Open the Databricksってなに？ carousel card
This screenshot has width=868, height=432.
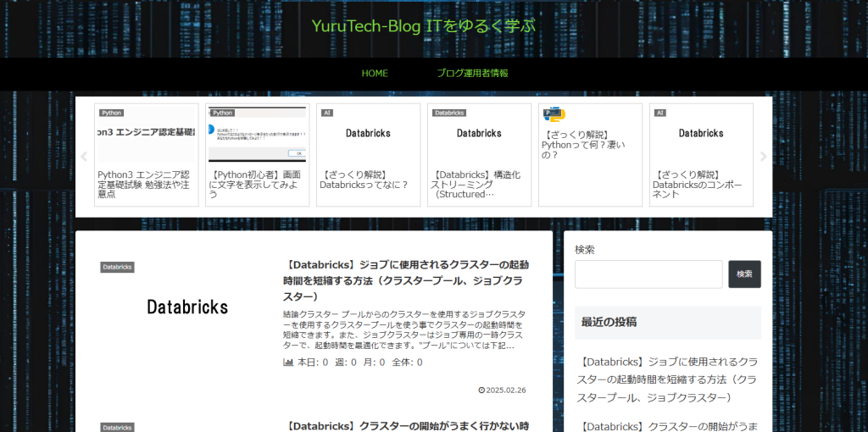368,155
